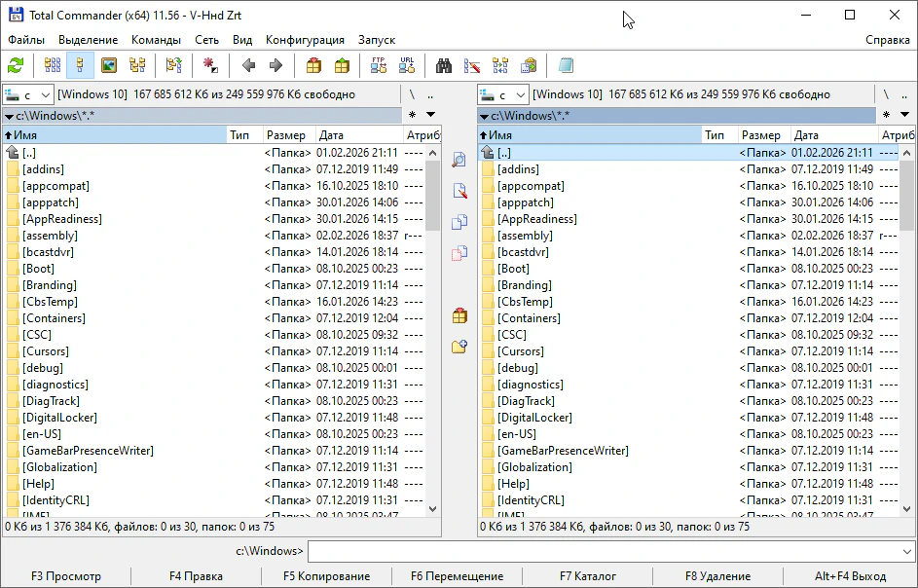Click the binoculars search files icon
Image resolution: width=918 pixels, height=588 pixels.
(444, 66)
